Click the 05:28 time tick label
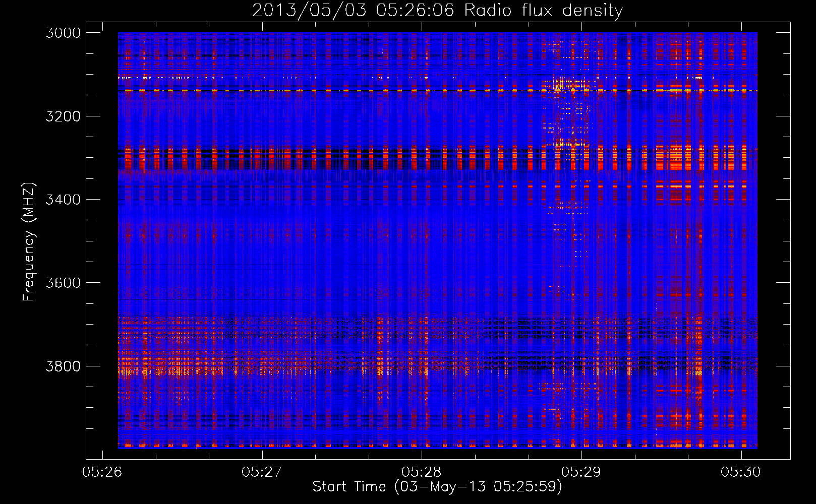The image size is (816, 504). [422, 472]
